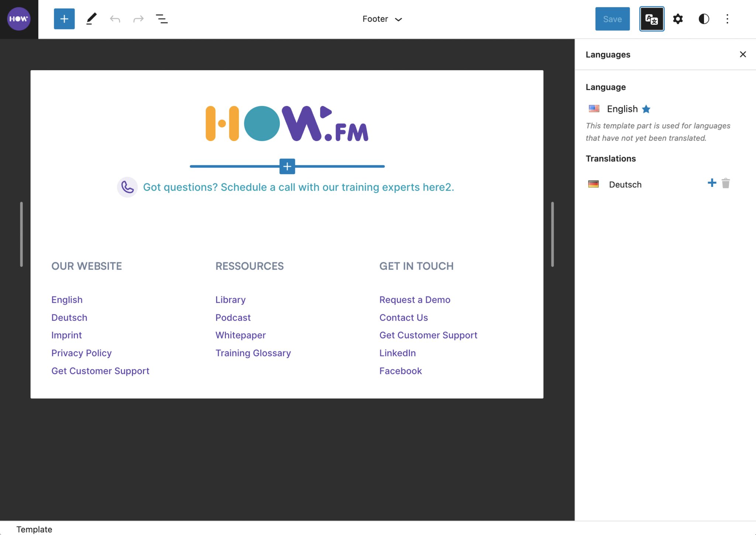756x535 pixels.
Task: Click the HOW logo to exit editor
Action: tap(18, 18)
